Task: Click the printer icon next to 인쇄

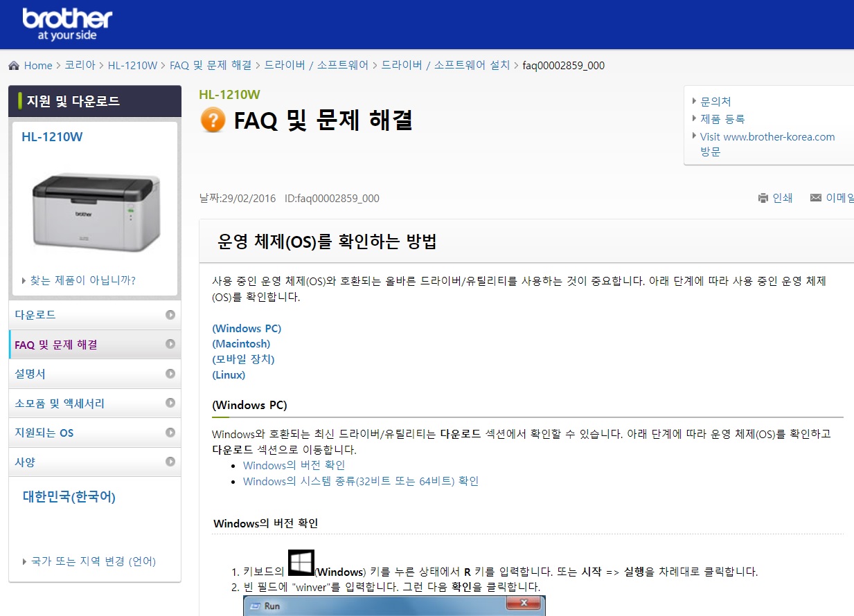Action: point(762,198)
